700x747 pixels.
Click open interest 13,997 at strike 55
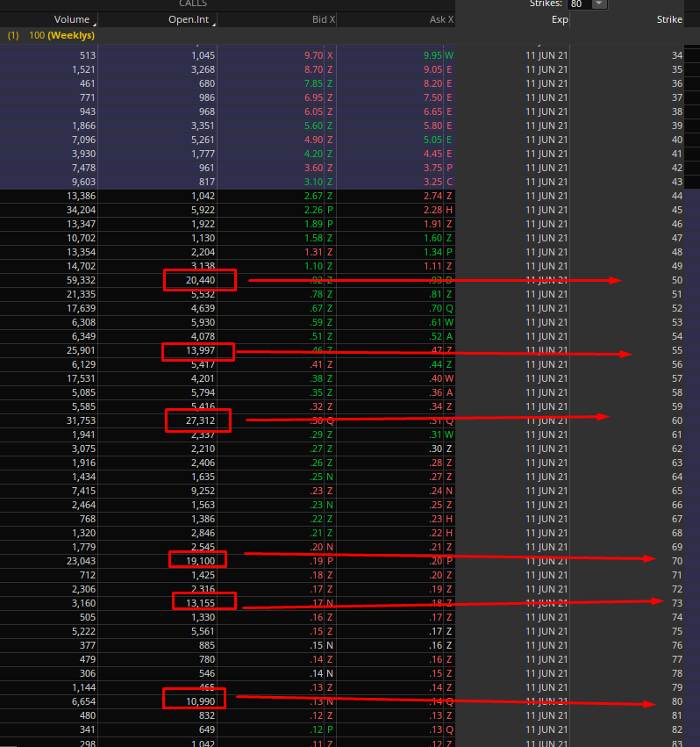coord(200,350)
